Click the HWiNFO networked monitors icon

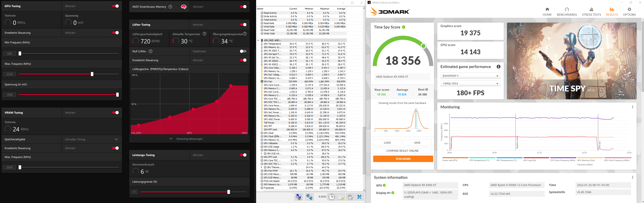tap(309, 197)
